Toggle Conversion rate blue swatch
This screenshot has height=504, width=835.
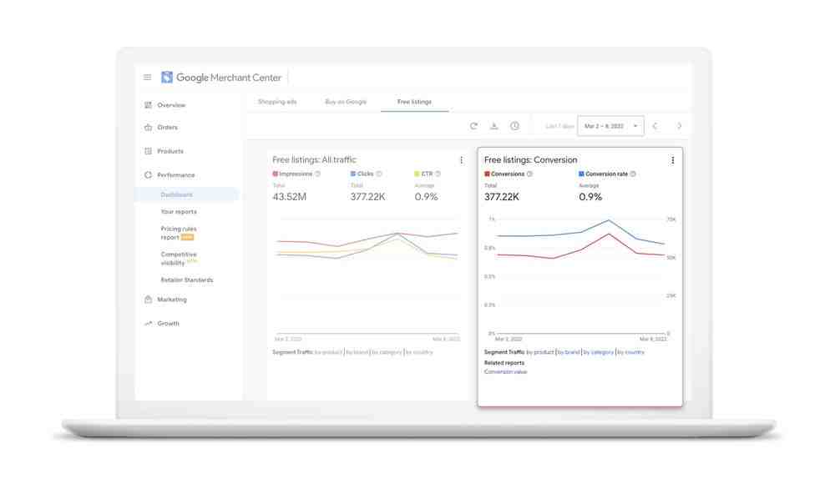tap(581, 174)
